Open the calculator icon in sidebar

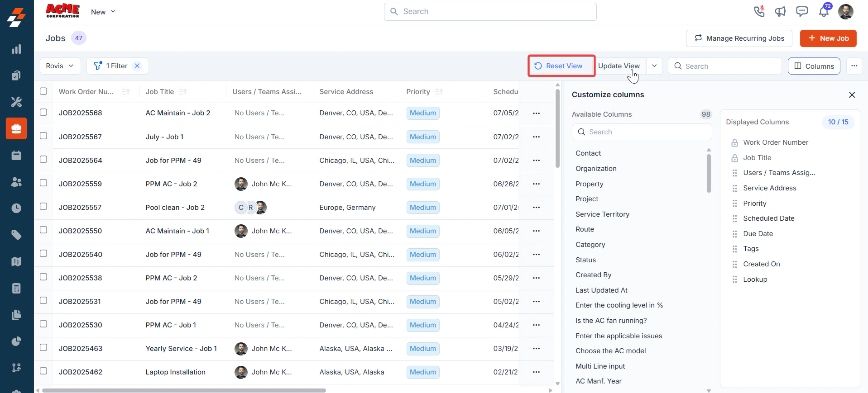point(16,288)
